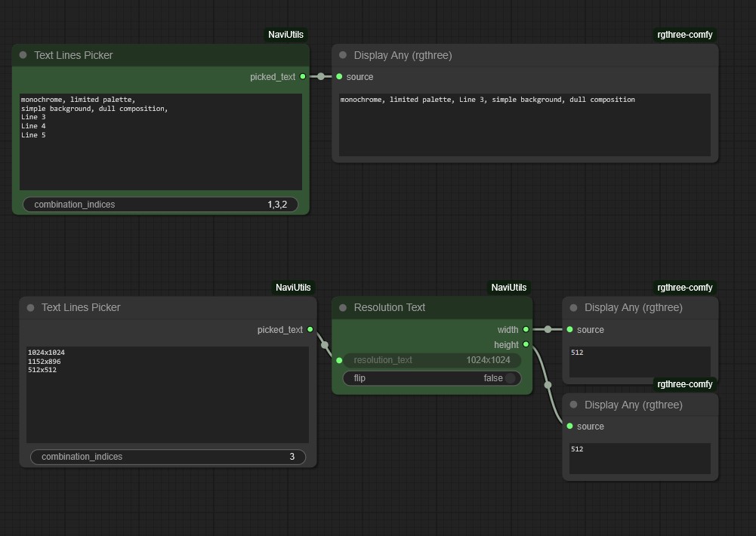756x536 pixels.
Task: Click the collapse dot of the gray Text Lines Picker
Action: (x=30, y=307)
